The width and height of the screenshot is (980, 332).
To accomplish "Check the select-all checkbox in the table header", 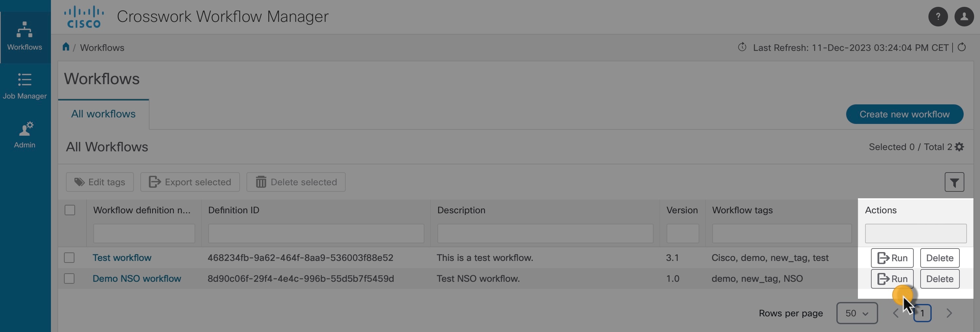I will [70, 210].
